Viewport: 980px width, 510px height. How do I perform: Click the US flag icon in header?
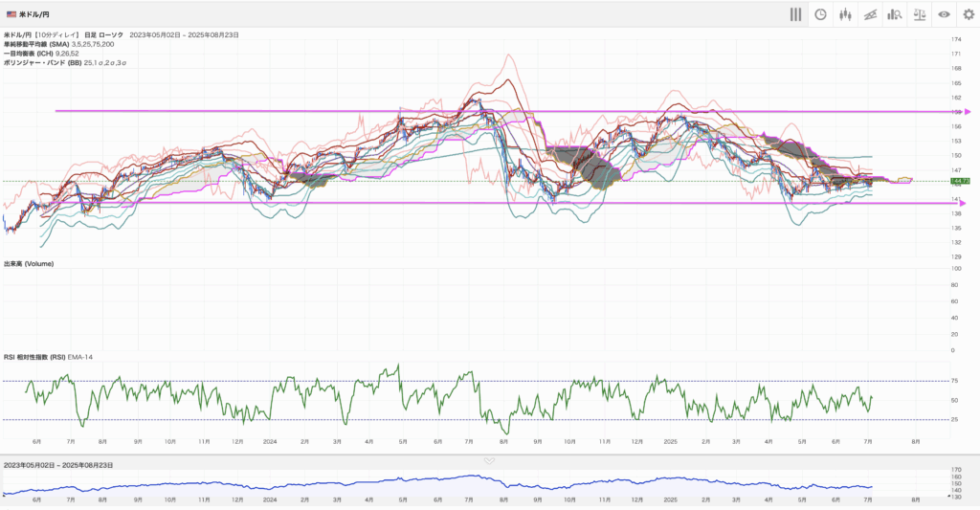tap(11, 15)
